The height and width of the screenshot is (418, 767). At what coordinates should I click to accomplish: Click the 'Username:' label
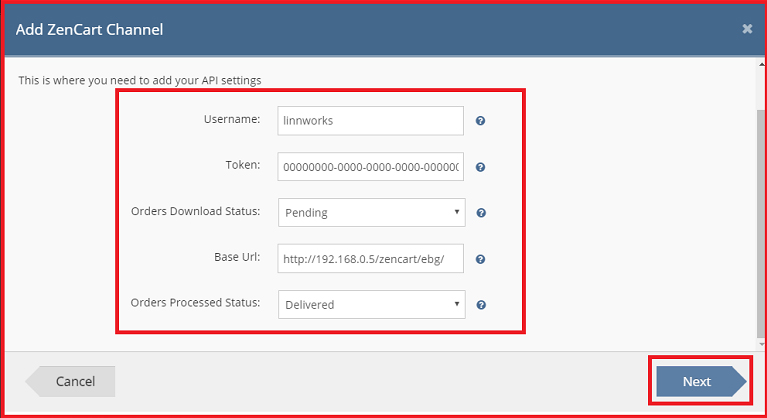coord(232,119)
